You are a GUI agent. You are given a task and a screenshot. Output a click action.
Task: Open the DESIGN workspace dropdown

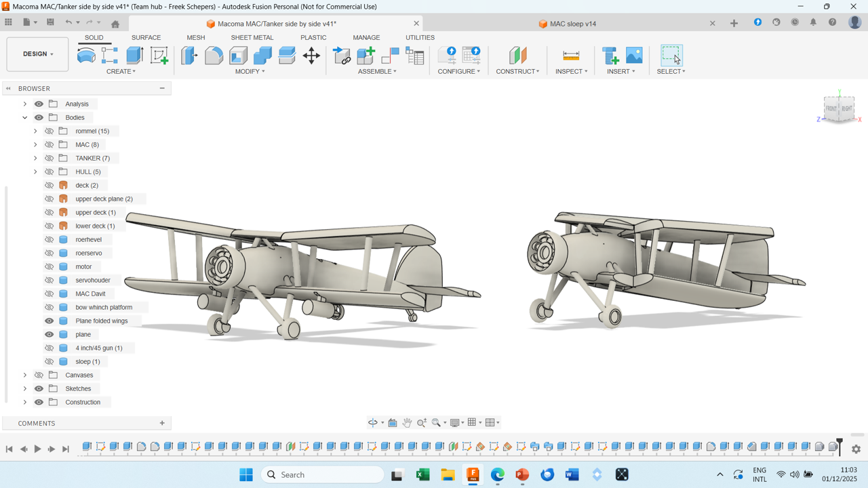pos(37,54)
